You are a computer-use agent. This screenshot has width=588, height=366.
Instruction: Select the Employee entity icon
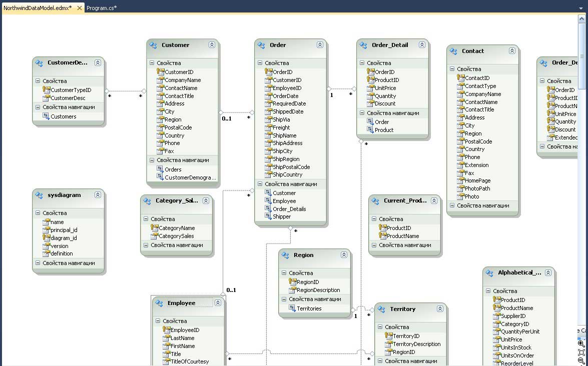tap(159, 303)
